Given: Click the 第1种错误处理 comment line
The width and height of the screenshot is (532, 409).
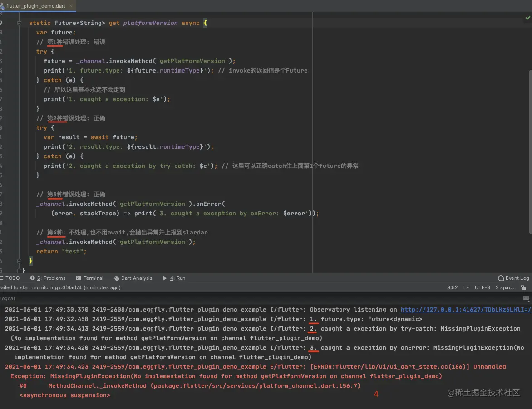Looking at the screenshot, I should coord(71,42).
